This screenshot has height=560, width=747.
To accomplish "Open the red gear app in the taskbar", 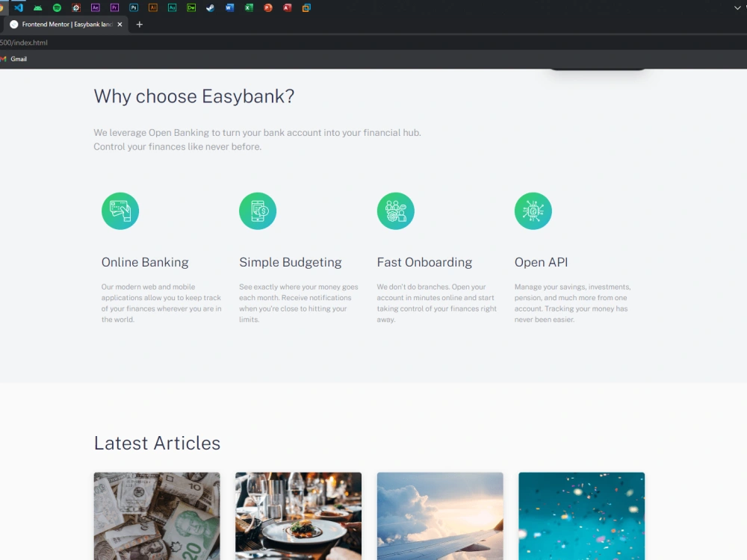I will click(76, 7).
